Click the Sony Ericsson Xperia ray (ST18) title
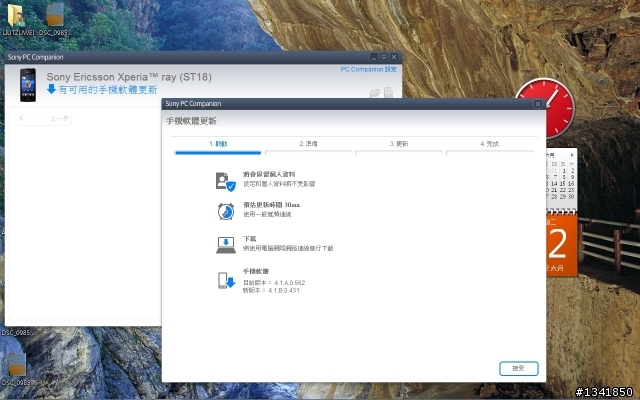The image size is (640, 400). tap(129, 77)
